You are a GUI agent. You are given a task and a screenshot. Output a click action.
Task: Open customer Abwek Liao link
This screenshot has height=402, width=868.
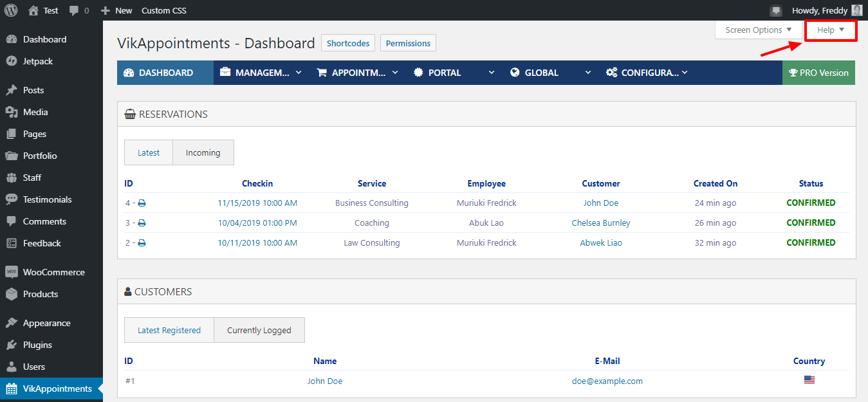[601, 242]
